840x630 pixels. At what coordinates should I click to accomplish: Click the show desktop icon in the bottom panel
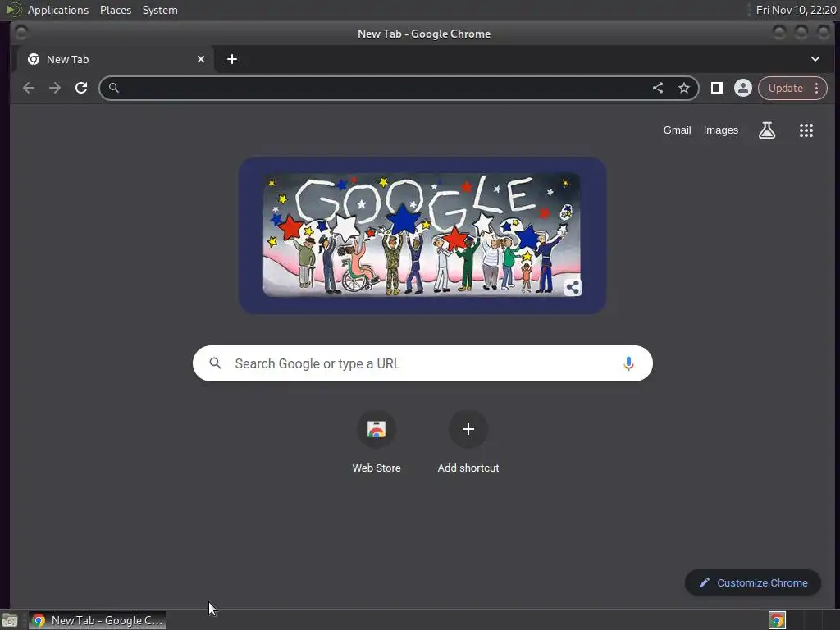point(10,620)
